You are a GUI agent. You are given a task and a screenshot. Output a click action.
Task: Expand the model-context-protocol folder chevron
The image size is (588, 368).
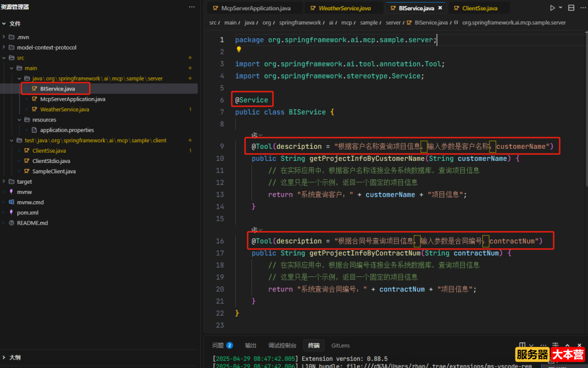4,47
